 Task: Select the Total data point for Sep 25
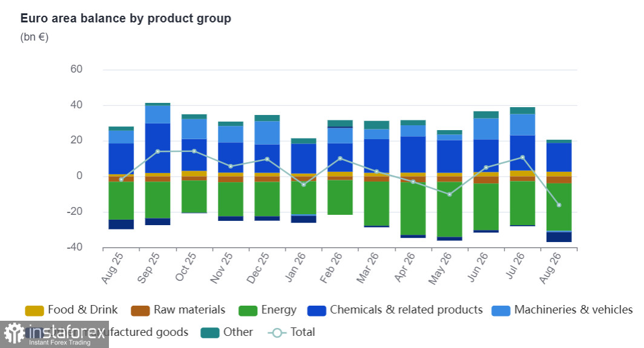click(x=157, y=152)
